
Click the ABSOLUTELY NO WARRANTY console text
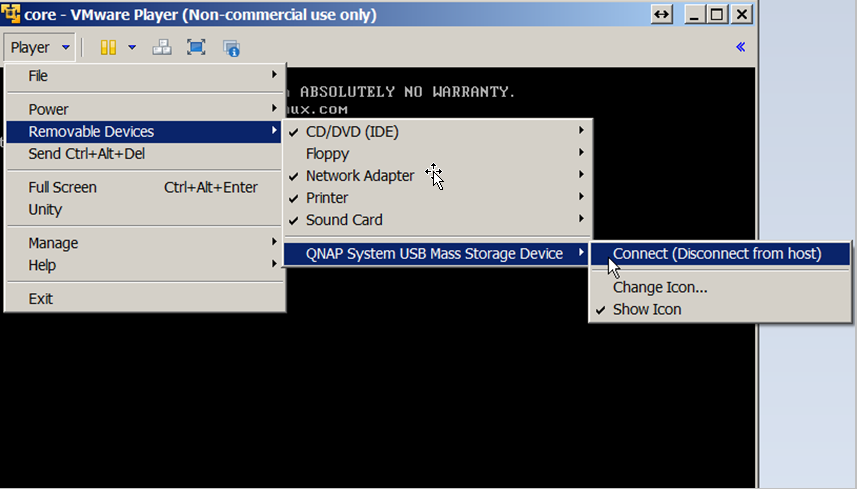(x=407, y=92)
